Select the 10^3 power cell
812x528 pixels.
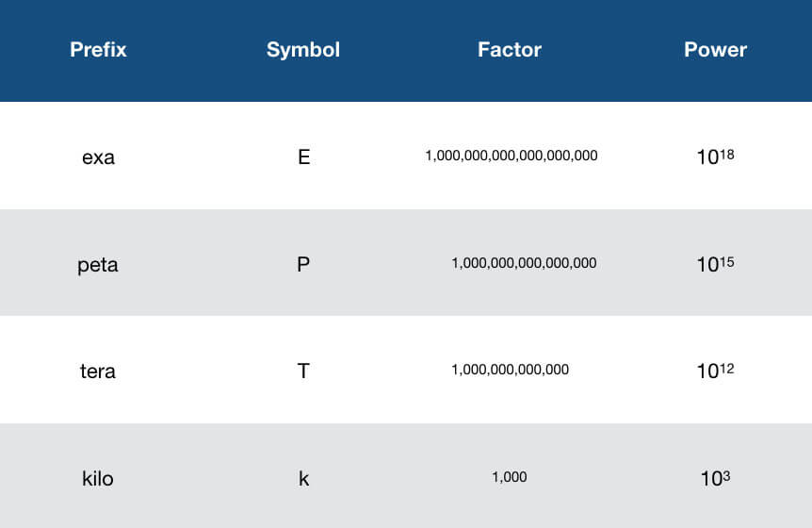(x=715, y=478)
